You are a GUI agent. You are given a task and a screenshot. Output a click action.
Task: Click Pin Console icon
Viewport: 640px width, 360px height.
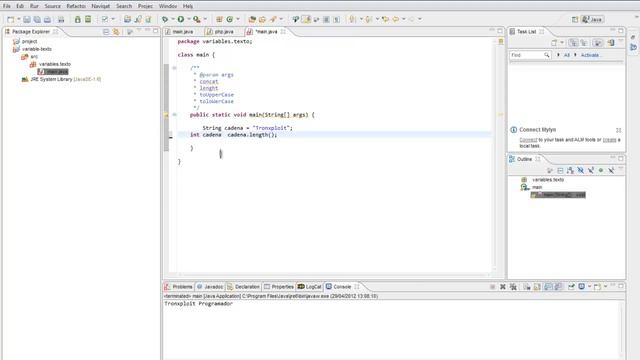pos(571,287)
